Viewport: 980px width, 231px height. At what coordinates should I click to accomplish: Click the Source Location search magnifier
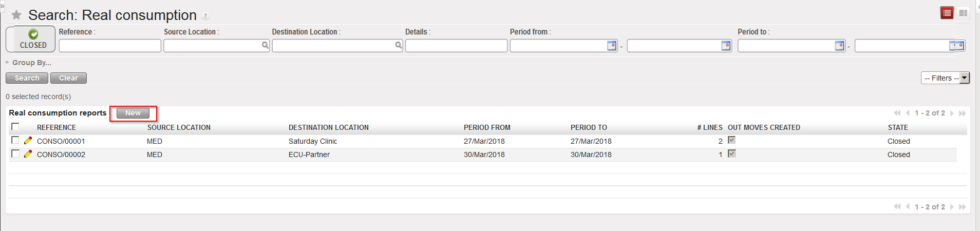pyautogui.click(x=265, y=46)
